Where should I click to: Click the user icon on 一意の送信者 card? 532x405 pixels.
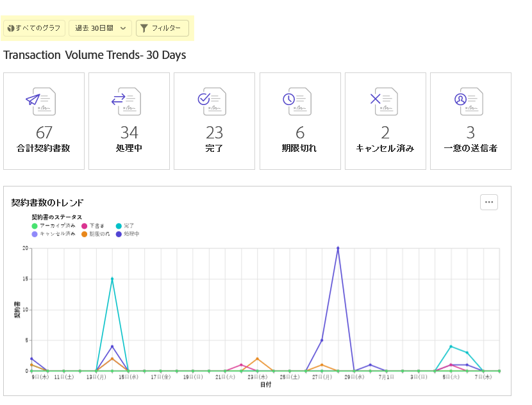460,99
